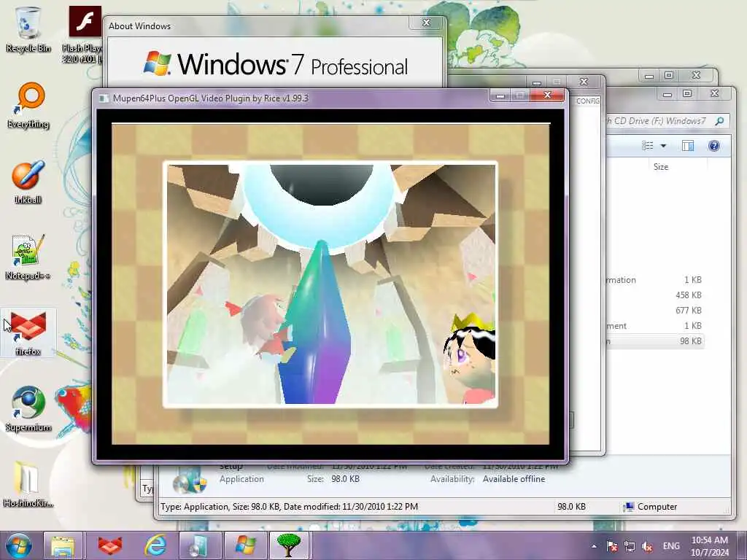
Task: Open the network icon in system tray
Action: [x=630, y=546]
